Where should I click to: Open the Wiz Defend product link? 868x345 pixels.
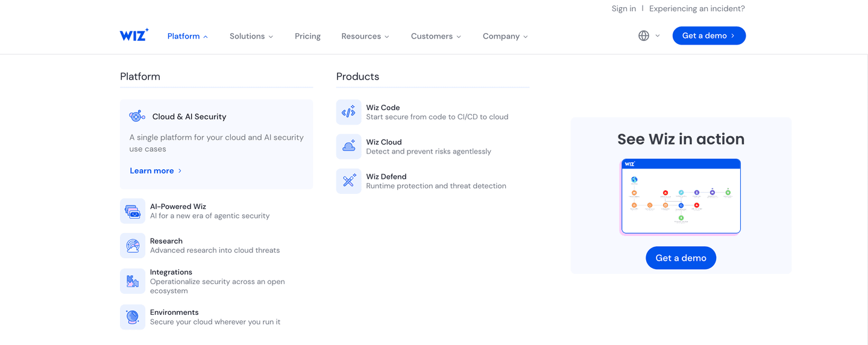[386, 176]
